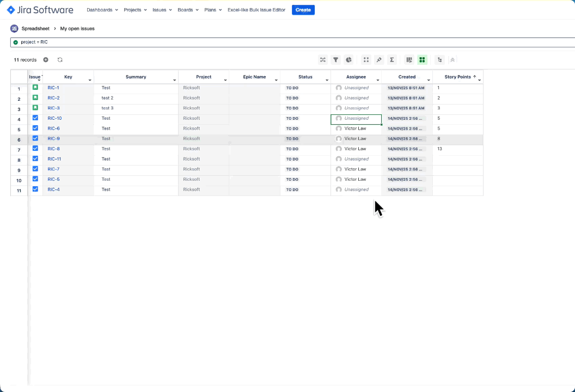
Task: Open the Assignee column dropdown
Action: click(x=378, y=78)
